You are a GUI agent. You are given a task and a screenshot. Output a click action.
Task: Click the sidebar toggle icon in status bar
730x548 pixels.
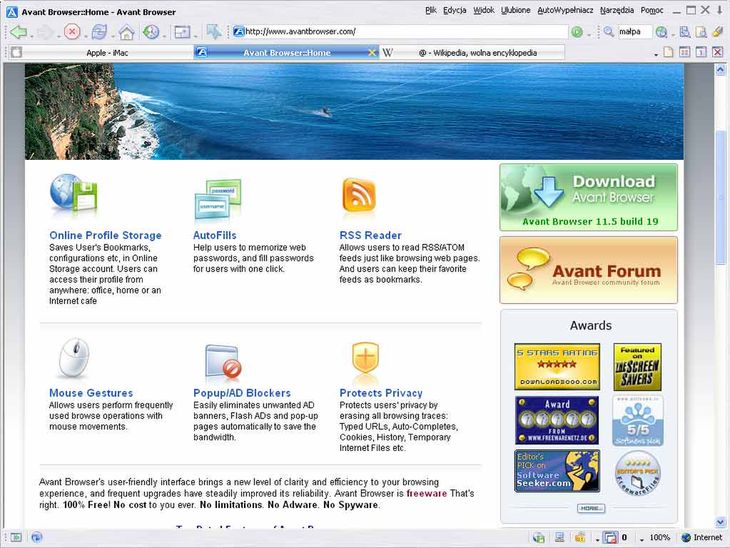[x=16, y=537]
